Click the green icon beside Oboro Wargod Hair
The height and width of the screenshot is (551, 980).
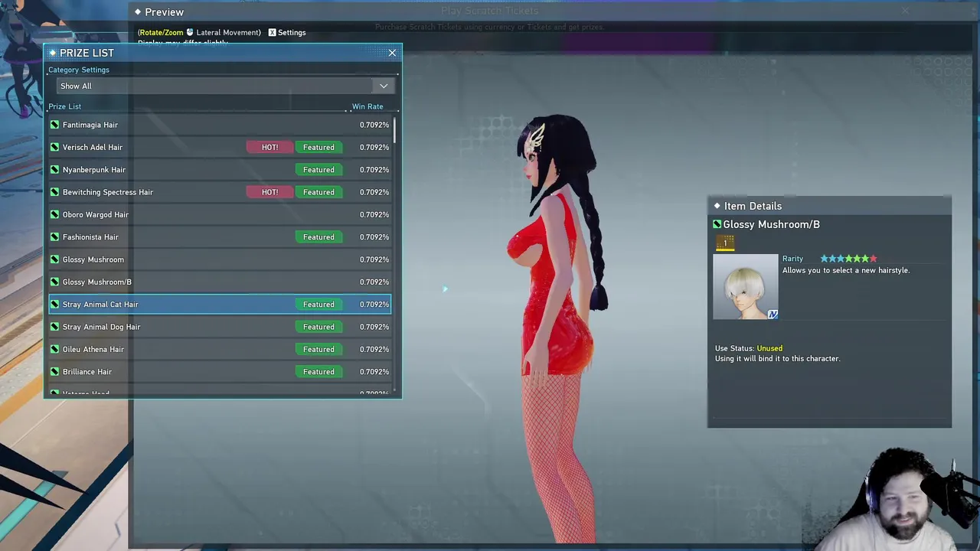pos(54,214)
